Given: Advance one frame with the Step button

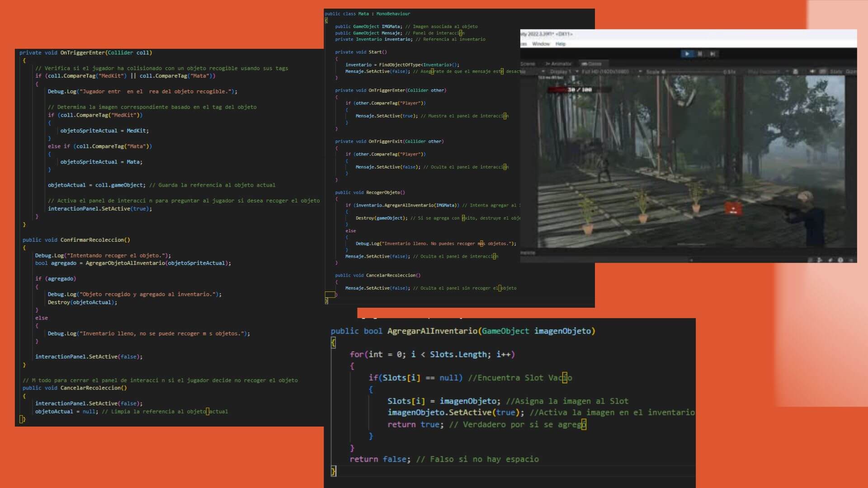Looking at the screenshot, I should click(712, 54).
